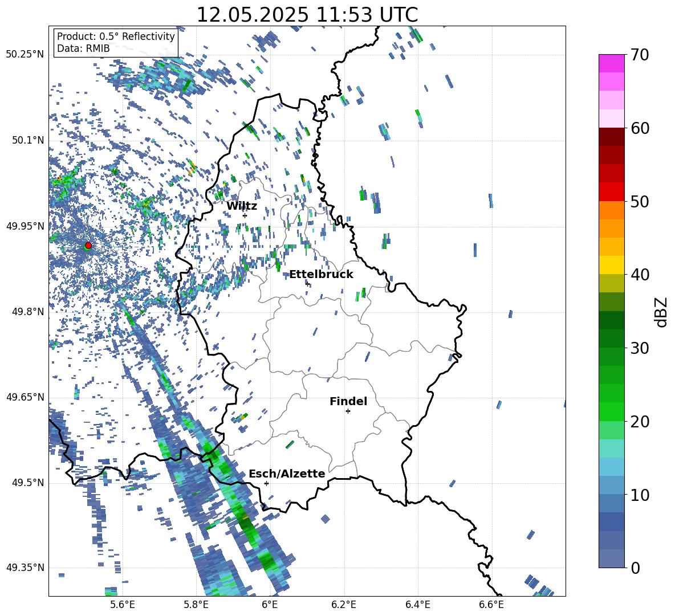The width and height of the screenshot is (675, 616).
Task: Click the Findel station label
Action: (x=348, y=401)
